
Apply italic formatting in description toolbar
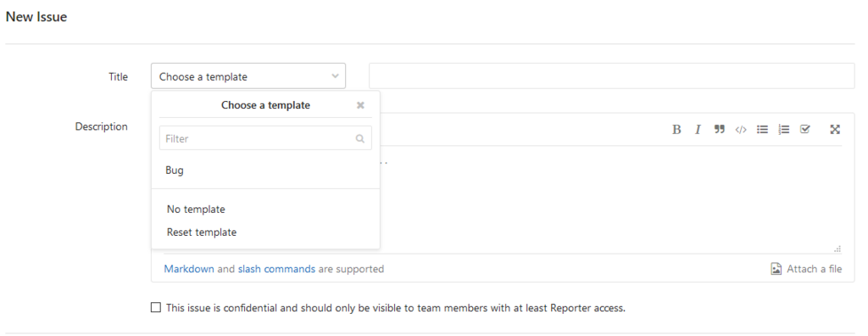coord(698,130)
